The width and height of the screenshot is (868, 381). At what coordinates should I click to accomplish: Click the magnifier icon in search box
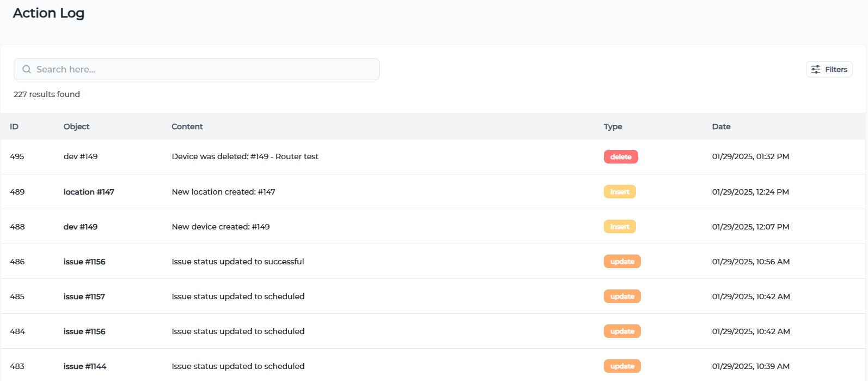[26, 70]
